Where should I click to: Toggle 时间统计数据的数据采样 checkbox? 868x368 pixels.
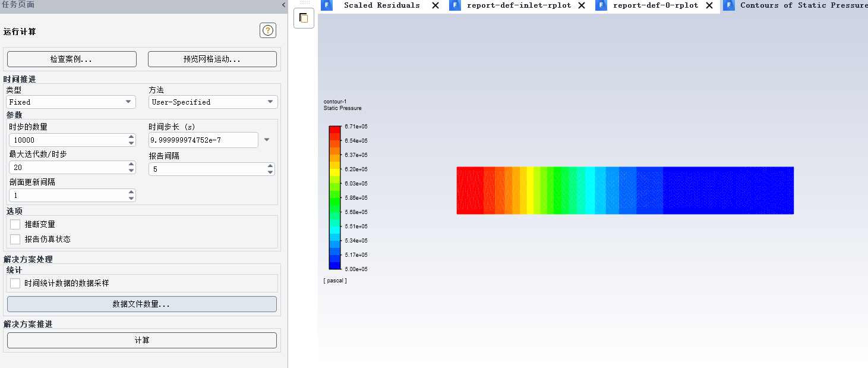(x=15, y=284)
